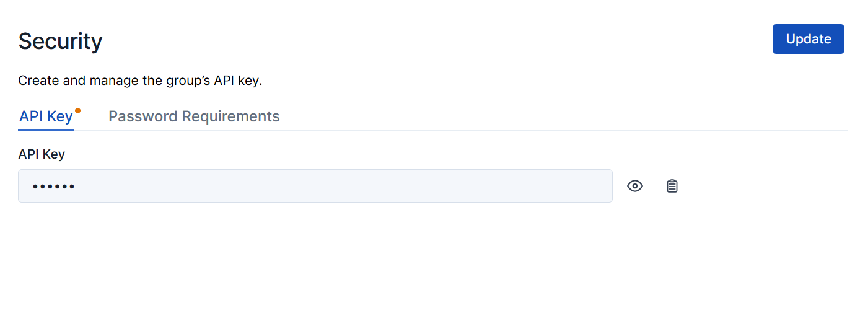This screenshot has height=316, width=868.
Task: Save changes using the blue Update button
Action: pyautogui.click(x=808, y=39)
